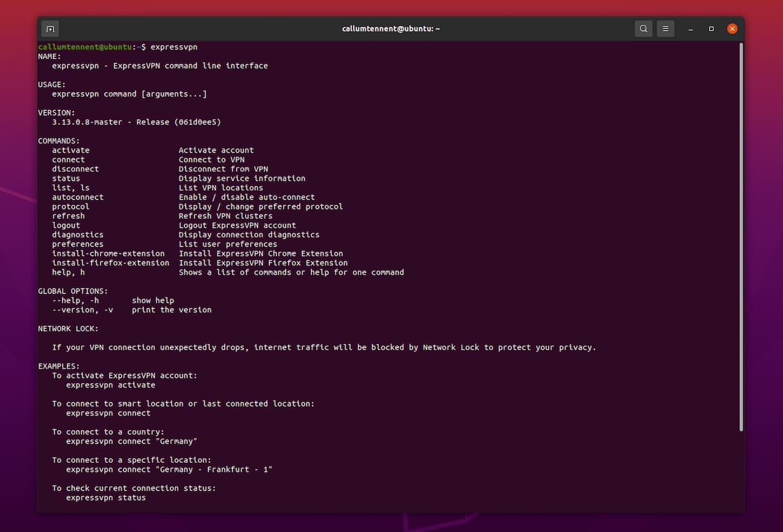Click description 'Display service information'
The width and height of the screenshot is (783, 532).
tap(242, 178)
